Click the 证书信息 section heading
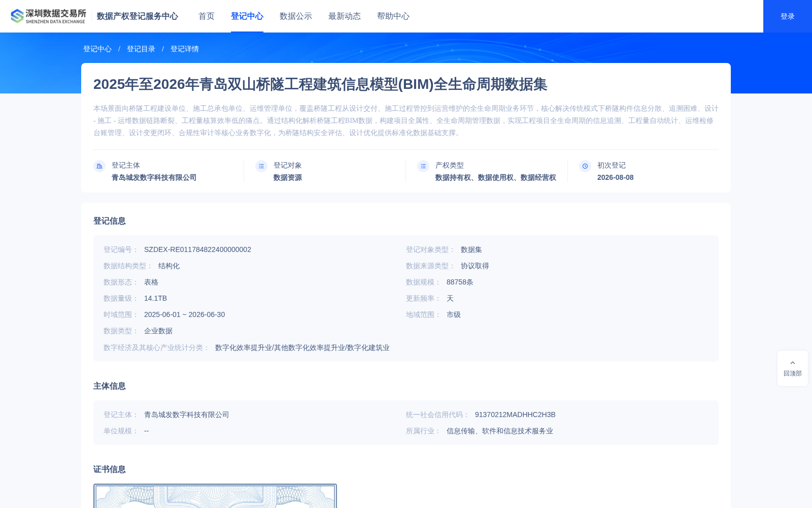812x508 pixels. tap(110, 469)
